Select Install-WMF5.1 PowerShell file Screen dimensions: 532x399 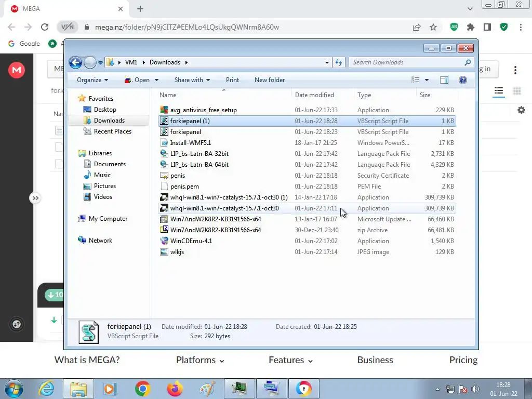307,143
